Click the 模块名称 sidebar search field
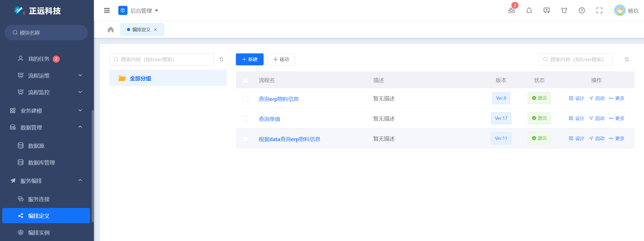This screenshot has width=644, height=241. 48,33
